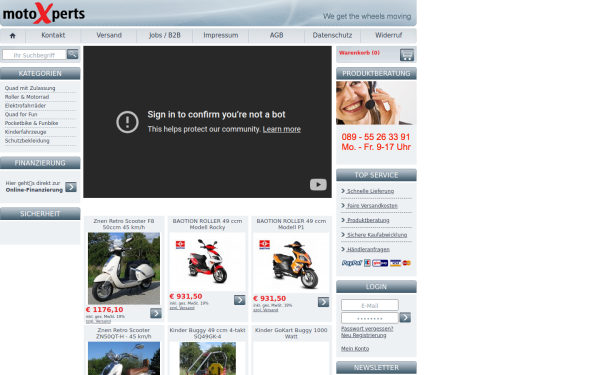Click Kinder GoKart Buggy 1000 Watt title
Screen dimensions: 600x375
coord(291,333)
